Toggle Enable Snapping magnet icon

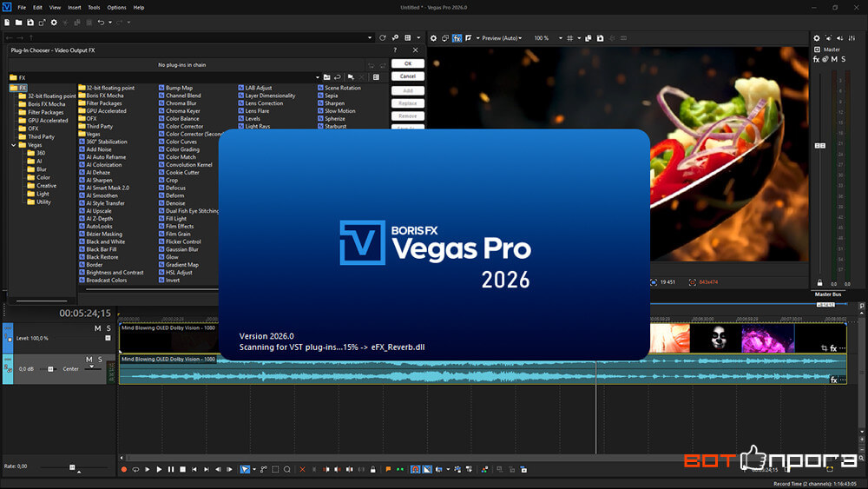pyautogui.click(x=415, y=470)
